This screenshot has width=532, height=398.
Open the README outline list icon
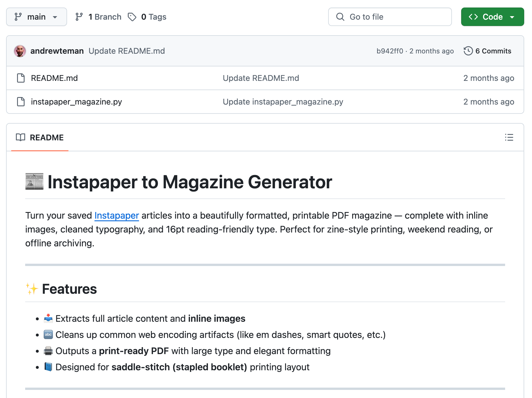coord(509,137)
